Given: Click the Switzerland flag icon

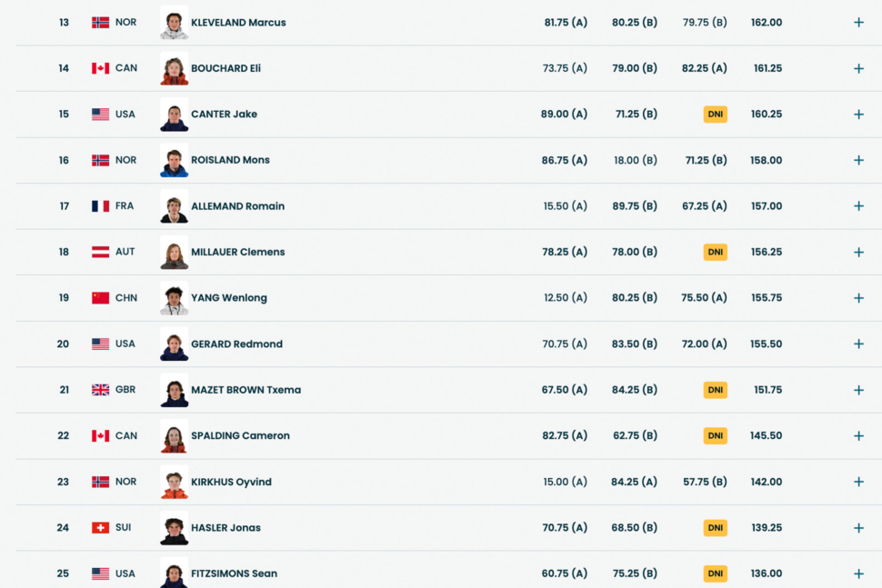Looking at the screenshot, I should click(100, 528).
